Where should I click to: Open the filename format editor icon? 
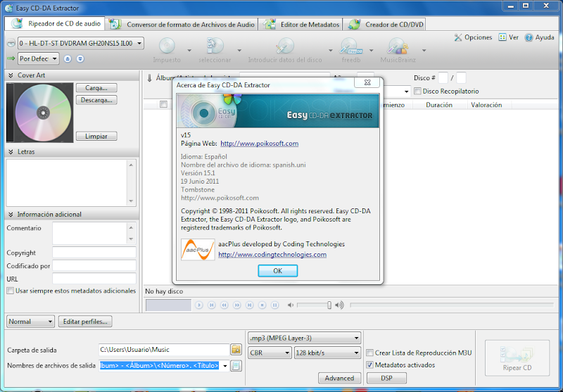coord(236,366)
